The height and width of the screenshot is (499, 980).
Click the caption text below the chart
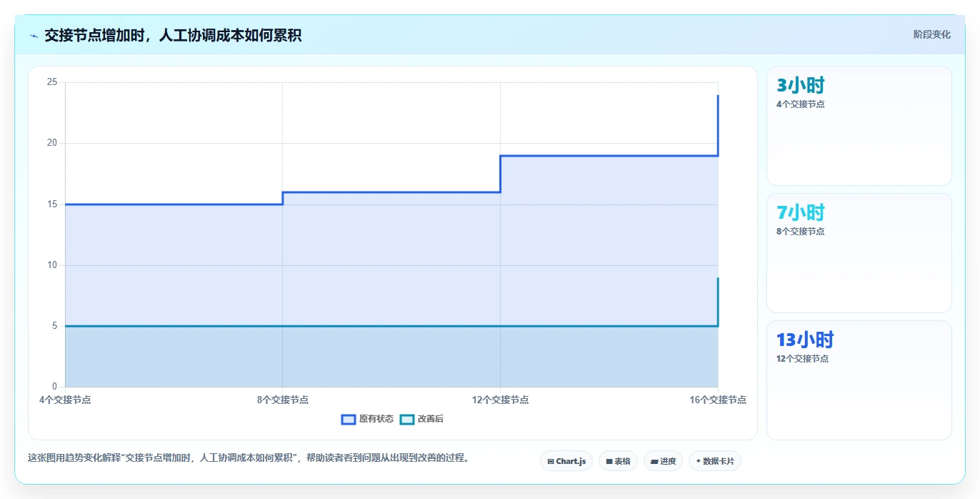(x=249, y=458)
